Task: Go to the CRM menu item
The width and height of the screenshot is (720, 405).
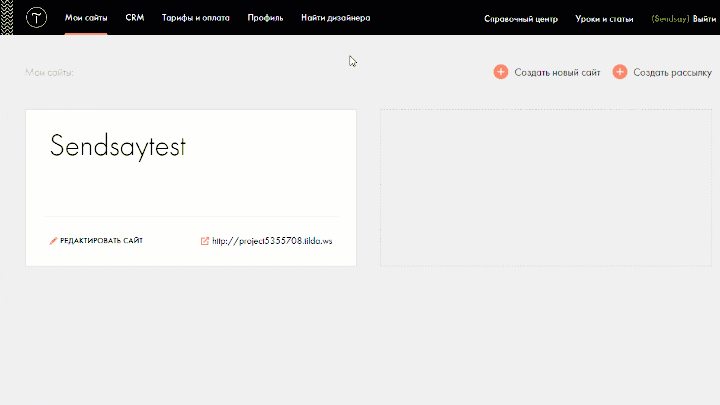Action: pos(135,18)
